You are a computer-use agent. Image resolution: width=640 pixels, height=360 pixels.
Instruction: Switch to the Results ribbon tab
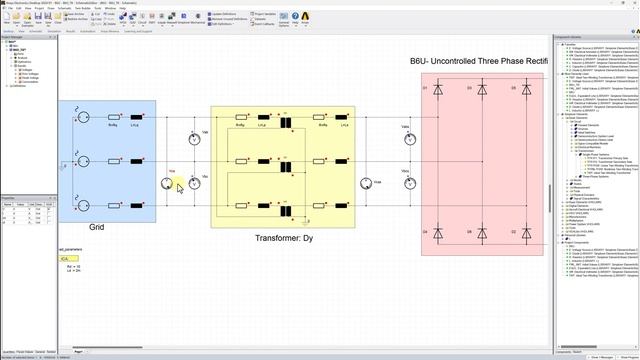(71, 31)
